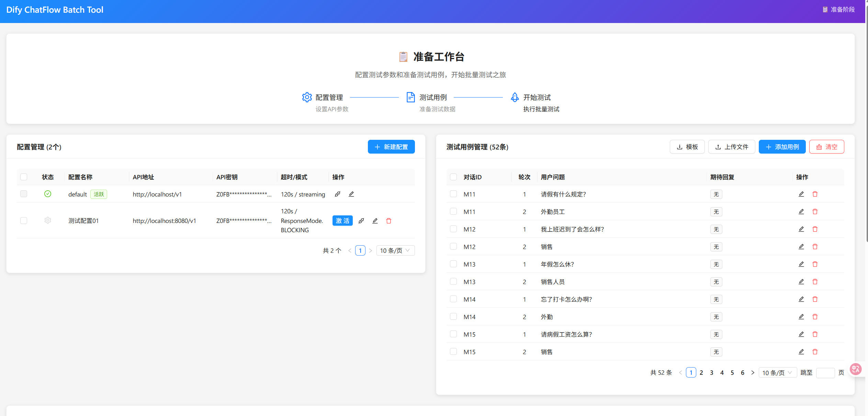
Task: Click edit pencil for 测试配置01 row
Action: pyautogui.click(x=375, y=221)
